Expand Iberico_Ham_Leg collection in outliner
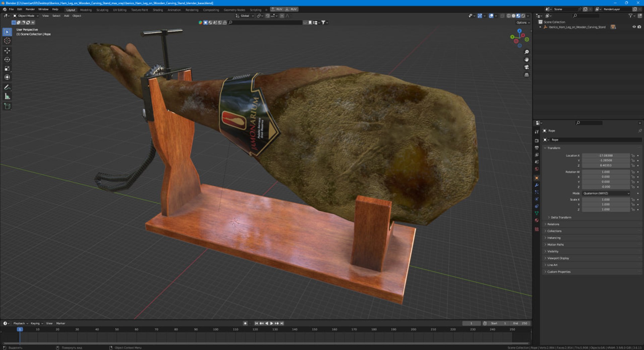This screenshot has width=644, height=350. coord(540,27)
